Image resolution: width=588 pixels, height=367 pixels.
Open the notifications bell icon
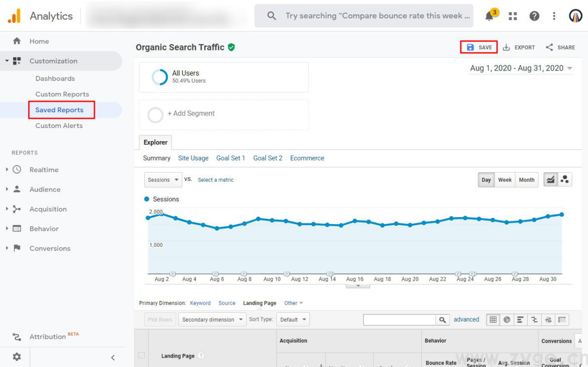[490, 15]
